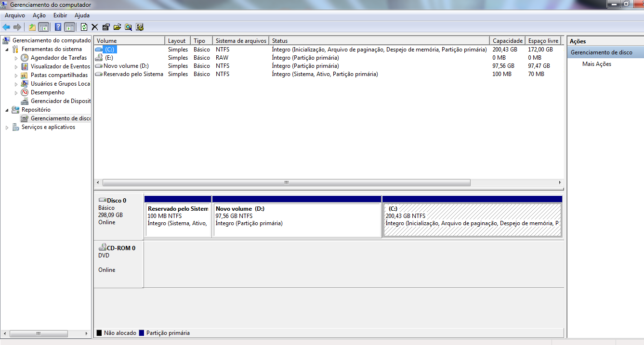Click the RAW file system cell

(222, 58)
